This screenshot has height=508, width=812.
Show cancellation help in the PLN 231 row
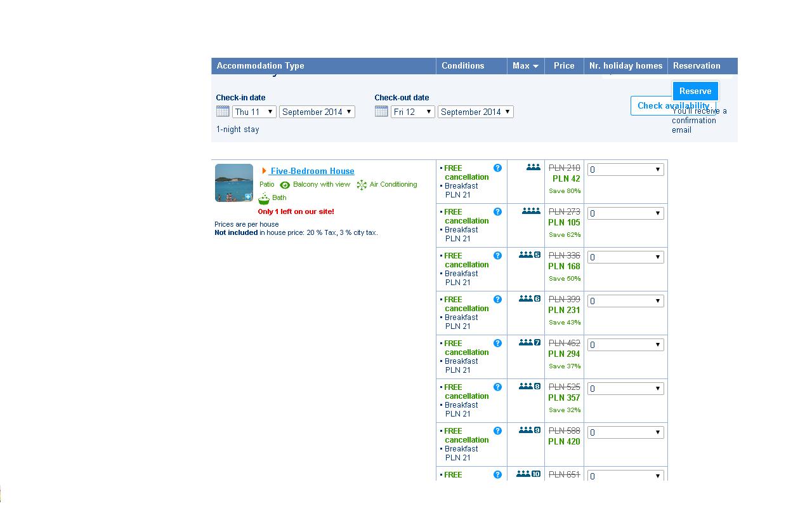point(497,300)
